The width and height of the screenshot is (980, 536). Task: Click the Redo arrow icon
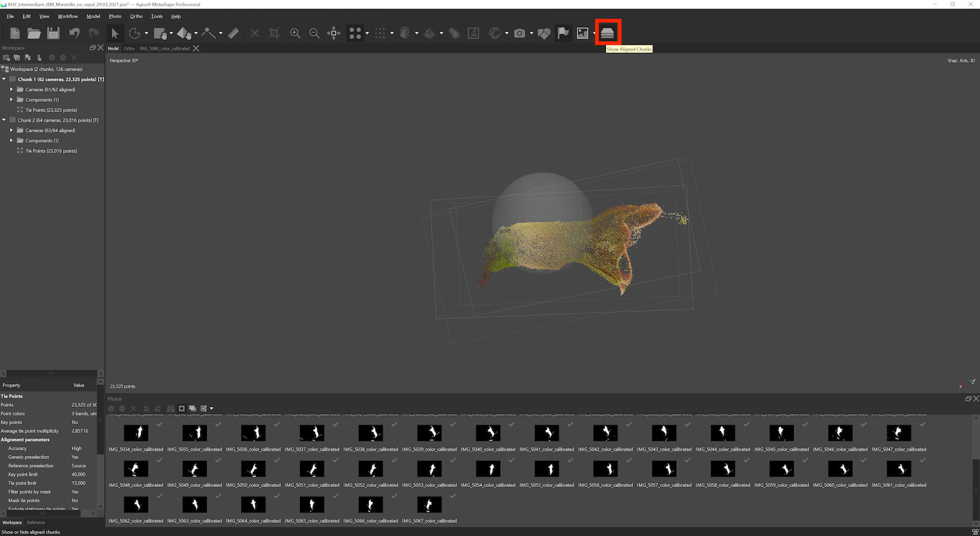(x=94, y=33)
